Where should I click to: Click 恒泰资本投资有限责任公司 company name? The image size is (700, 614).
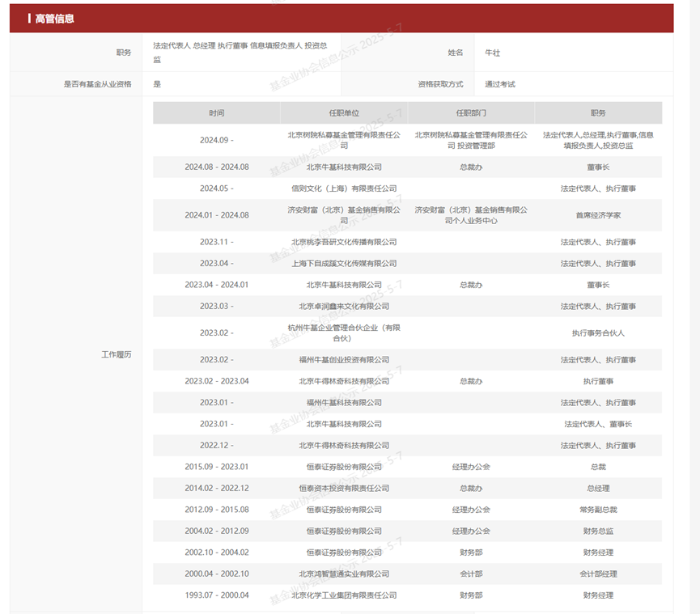pos(344,489)
